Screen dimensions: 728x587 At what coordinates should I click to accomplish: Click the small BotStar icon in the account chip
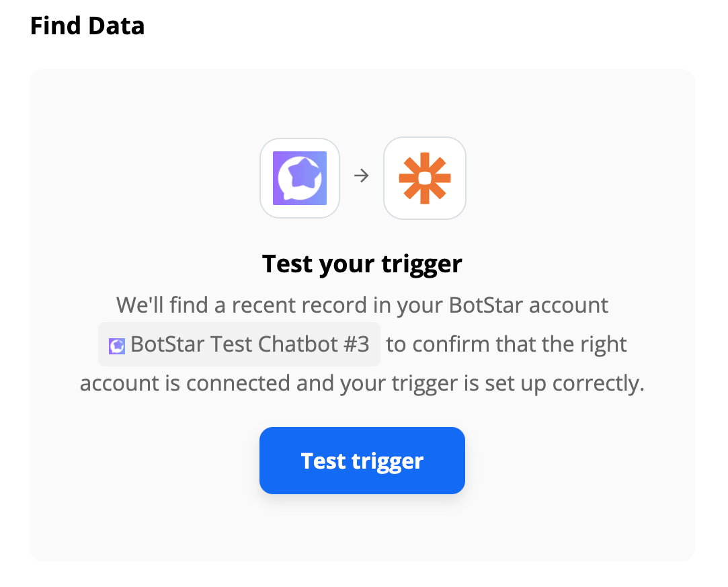click(116, 346)
